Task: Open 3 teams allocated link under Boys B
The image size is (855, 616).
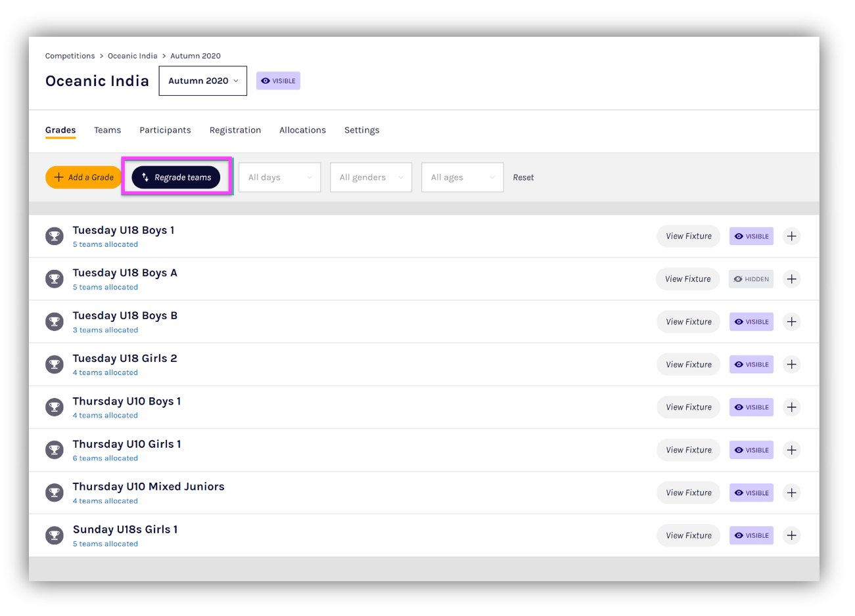Action: [x=105, y=330]
